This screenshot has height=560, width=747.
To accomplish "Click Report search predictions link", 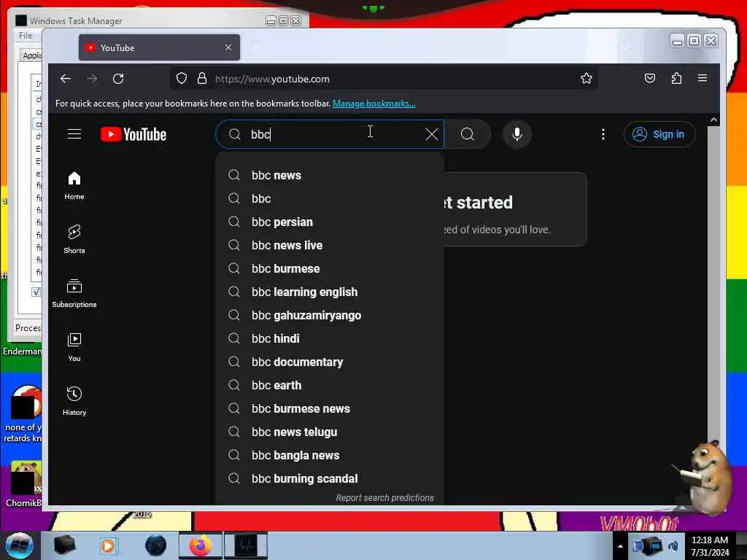I will 385,497.
